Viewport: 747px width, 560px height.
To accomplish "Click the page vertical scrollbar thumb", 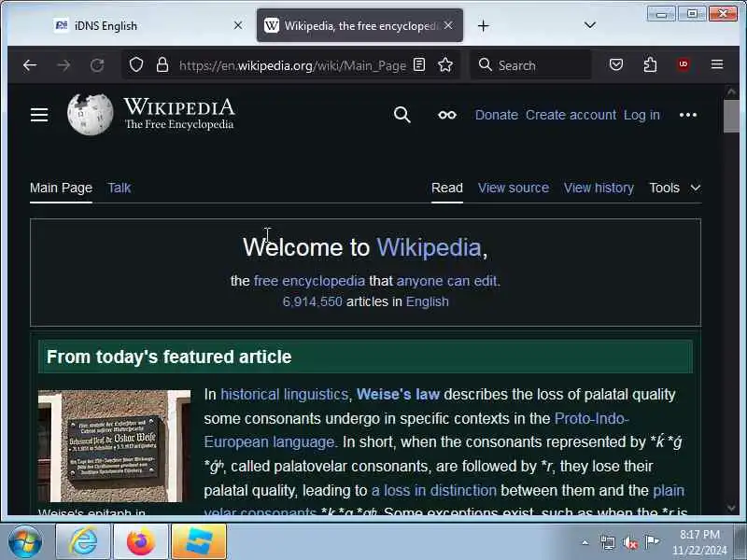I will 731,116.
